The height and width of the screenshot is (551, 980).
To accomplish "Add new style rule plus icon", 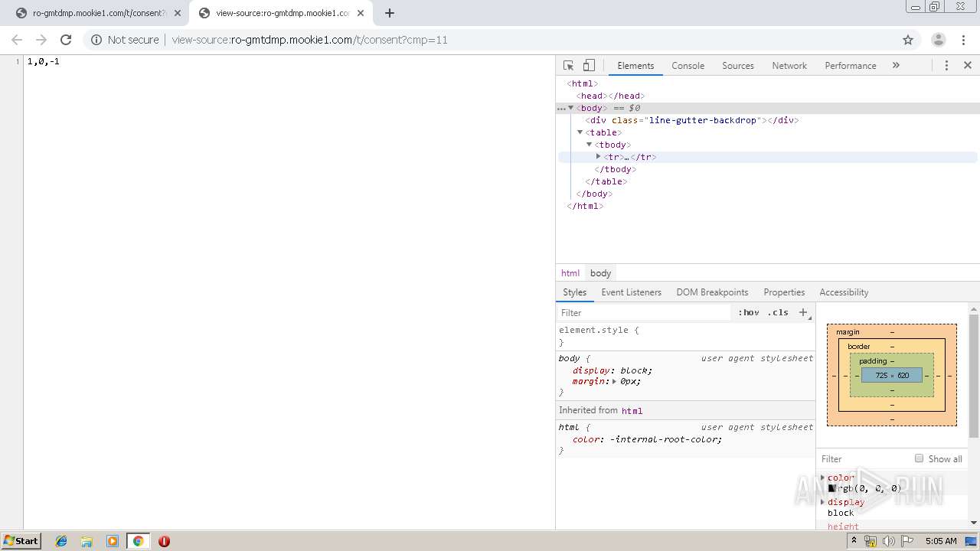I will [x=803, y=312].
